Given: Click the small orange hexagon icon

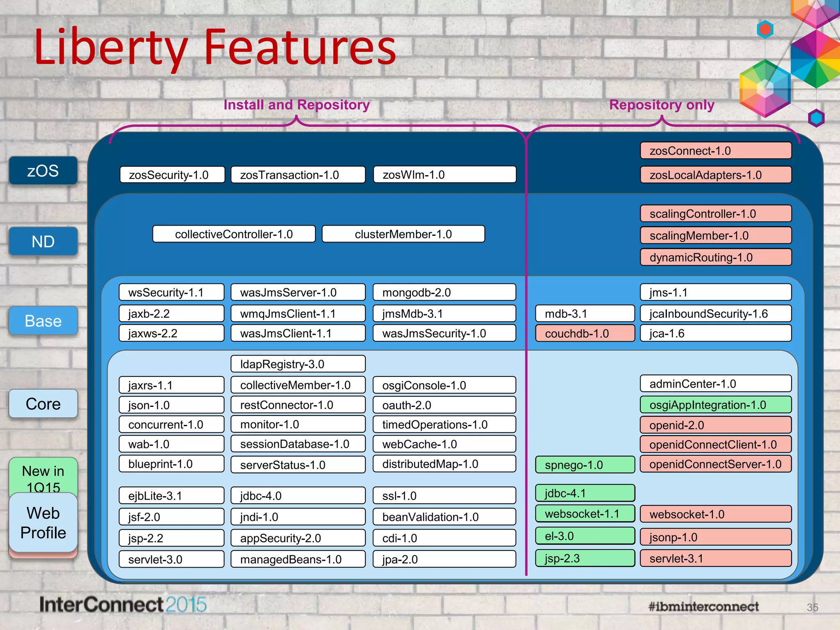Looking at the screenshot, I should click(x=765, y=30).
